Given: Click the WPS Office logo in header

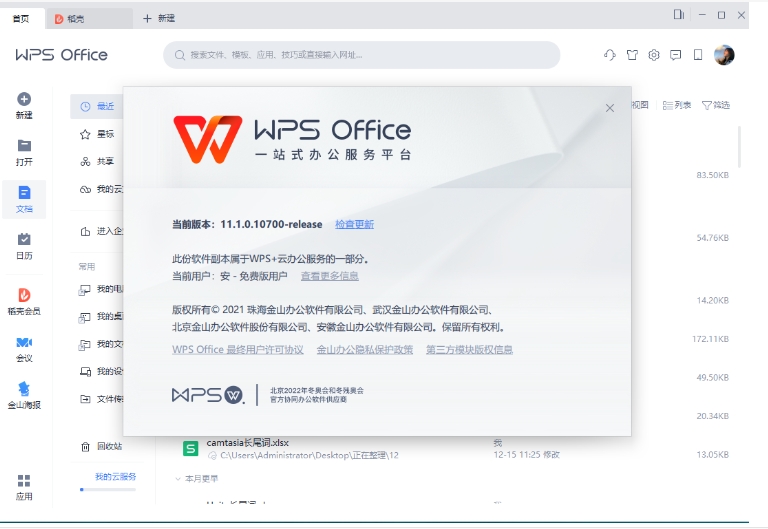Looking at the screenshot, I should 62,55.
